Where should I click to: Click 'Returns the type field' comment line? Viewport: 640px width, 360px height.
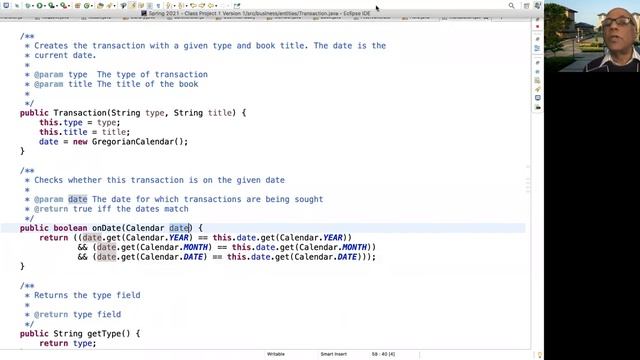(87, 295)
